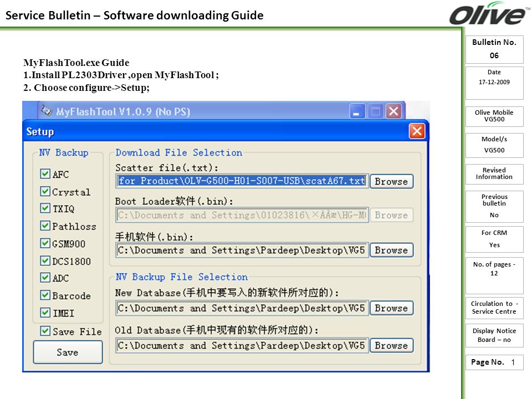532x399 pixels.
Task: Click the MyFlashTool maximize button
Action: tap(376, 111)
